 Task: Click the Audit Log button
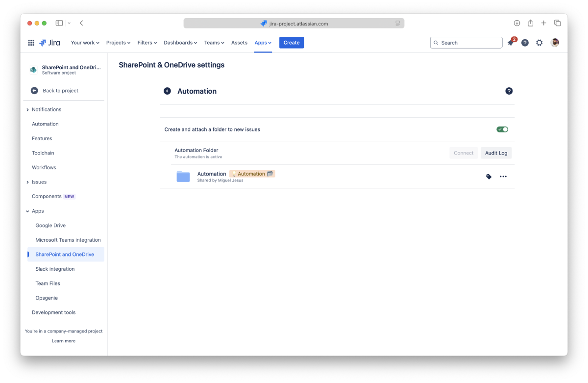tap(496, 153)
